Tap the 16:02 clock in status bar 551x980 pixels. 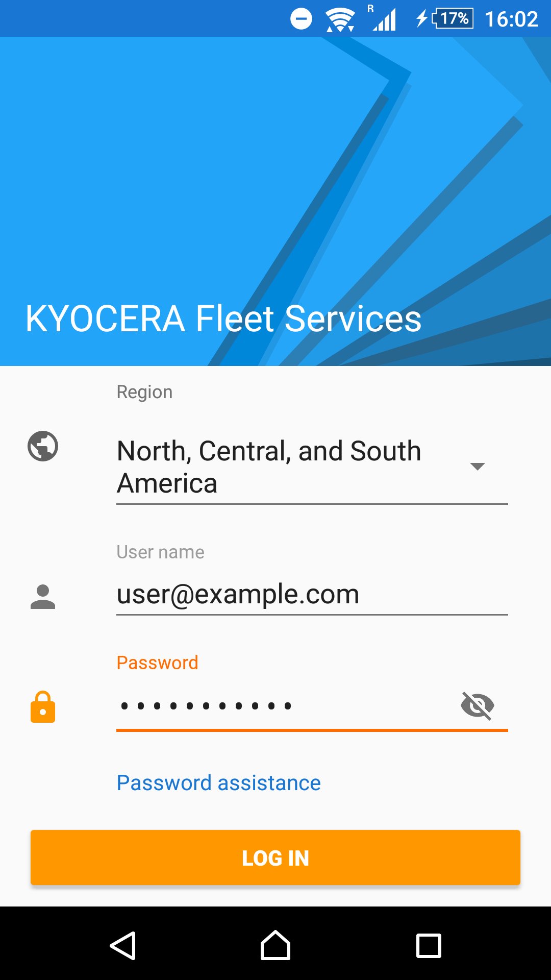point(511,19)
